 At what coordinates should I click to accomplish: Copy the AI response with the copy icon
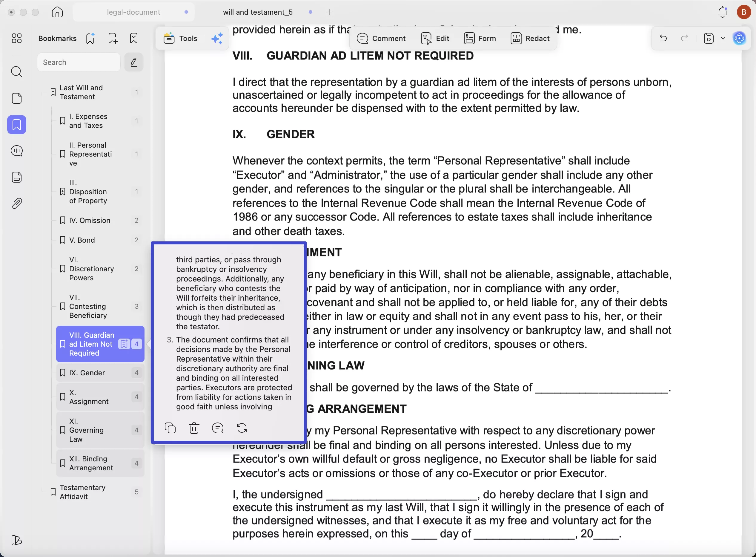[170, 428]
